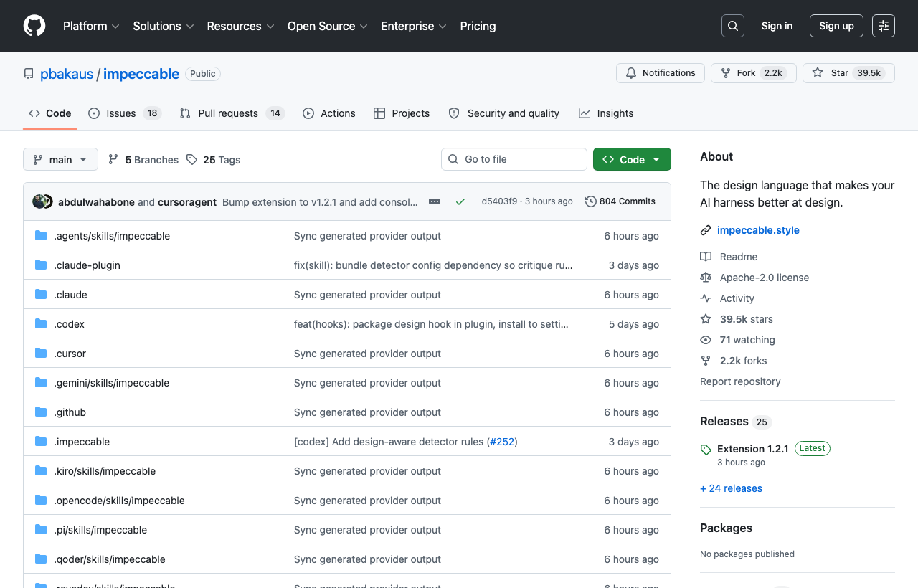
Task: Open the Actions tab
Action: [x=329, y=113]
